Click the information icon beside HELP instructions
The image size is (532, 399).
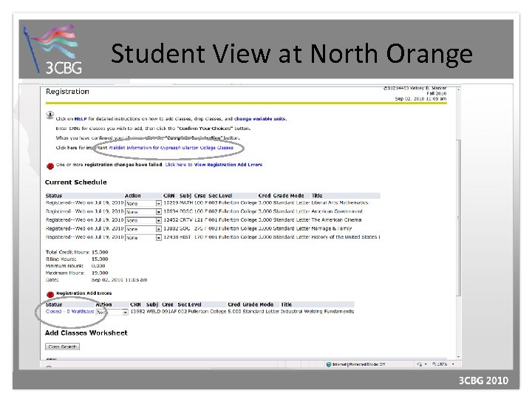(x=50, y=115)
